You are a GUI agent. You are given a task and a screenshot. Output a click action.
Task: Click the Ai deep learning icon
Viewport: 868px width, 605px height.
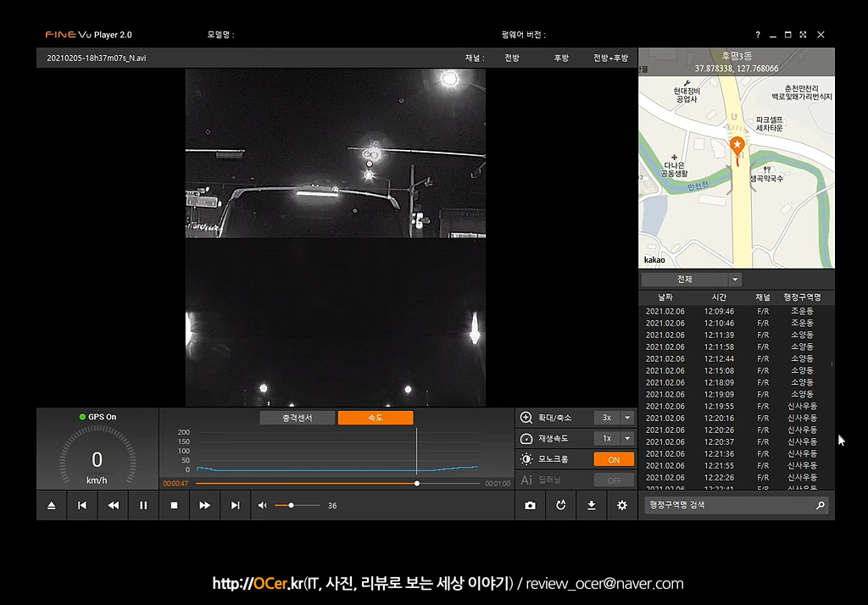point(526,480)
